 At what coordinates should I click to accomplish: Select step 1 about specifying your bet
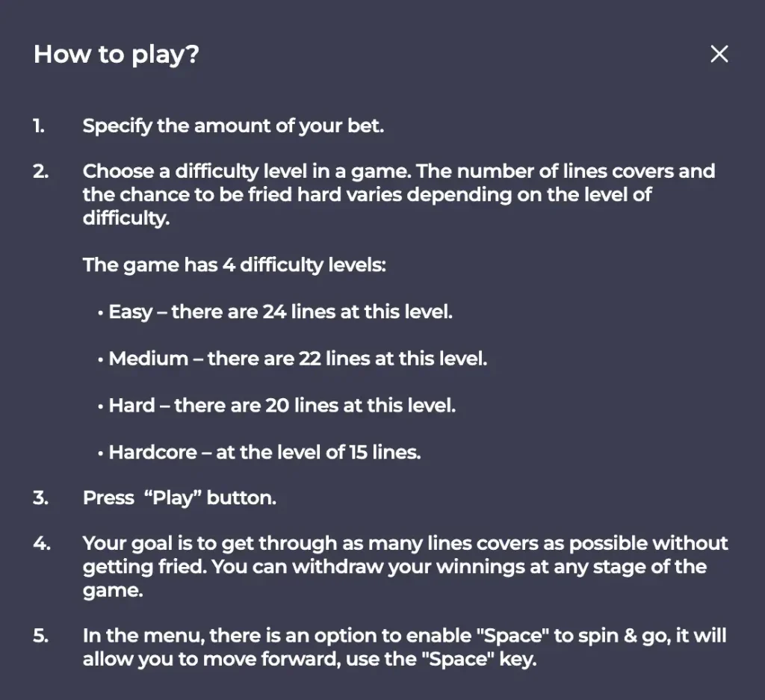click(x=233, y=126)
